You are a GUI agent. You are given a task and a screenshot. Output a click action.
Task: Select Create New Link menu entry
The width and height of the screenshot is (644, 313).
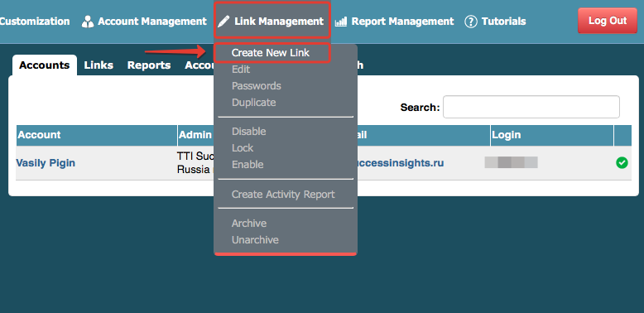pyautogui.click(x=271, y=52)
